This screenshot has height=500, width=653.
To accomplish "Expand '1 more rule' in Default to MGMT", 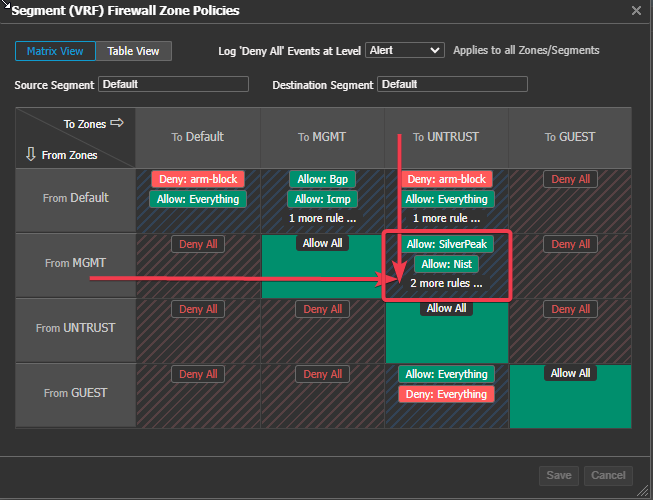I will coord(322,218).
